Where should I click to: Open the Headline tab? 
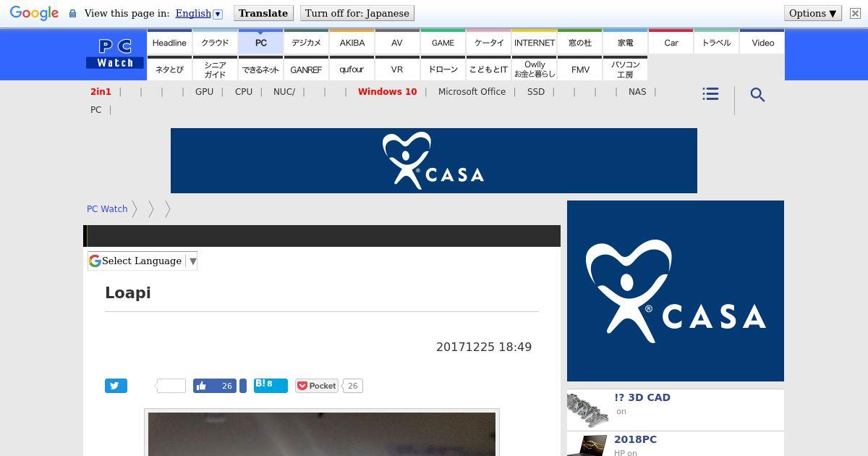(x=169, y=42)
